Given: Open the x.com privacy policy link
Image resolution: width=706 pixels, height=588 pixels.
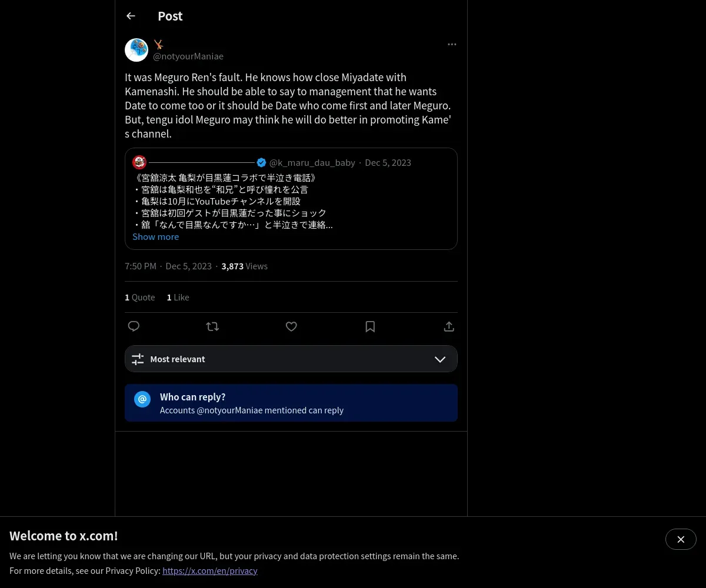Looking at the screenshot, I should pos(210,570).
